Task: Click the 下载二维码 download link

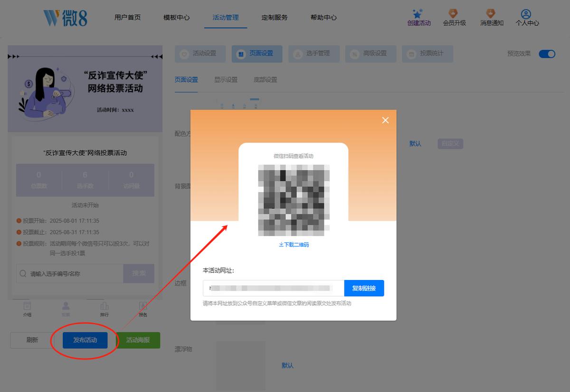Action: [294, 245]
